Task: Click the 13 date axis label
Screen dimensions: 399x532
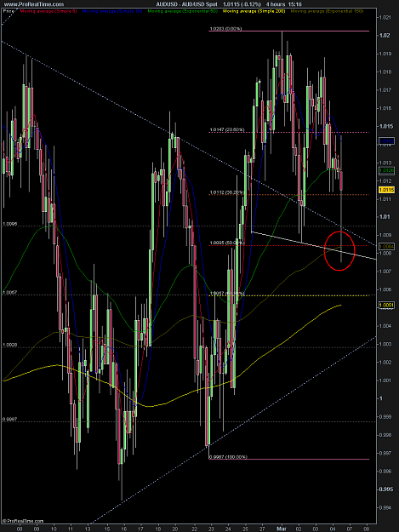Action: pyautogui.click(x=88, y=529)
